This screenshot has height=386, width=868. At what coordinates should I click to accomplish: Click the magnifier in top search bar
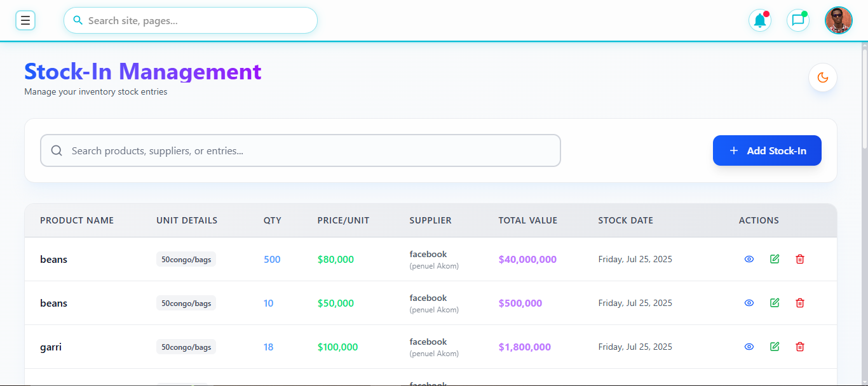(78, 20)
